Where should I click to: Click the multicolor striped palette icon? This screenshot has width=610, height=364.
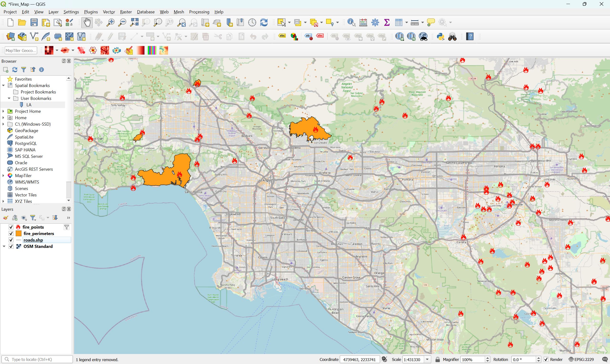(x=152, y=51)
